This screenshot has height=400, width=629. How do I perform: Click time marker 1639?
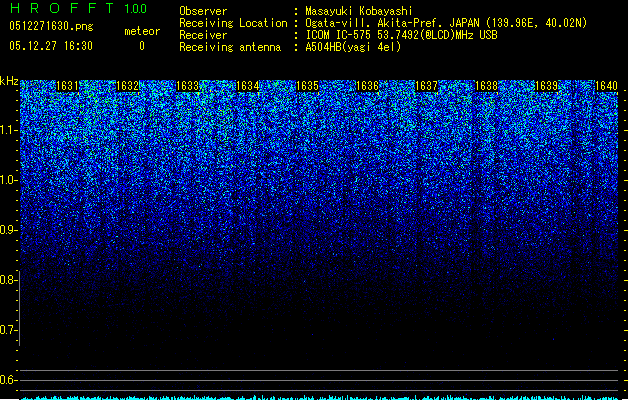pyautogui.click(x=546, y=86)
